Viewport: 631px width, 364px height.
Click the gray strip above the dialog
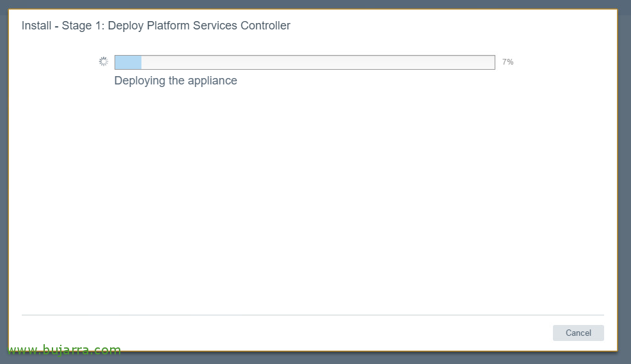click(315, 4)
